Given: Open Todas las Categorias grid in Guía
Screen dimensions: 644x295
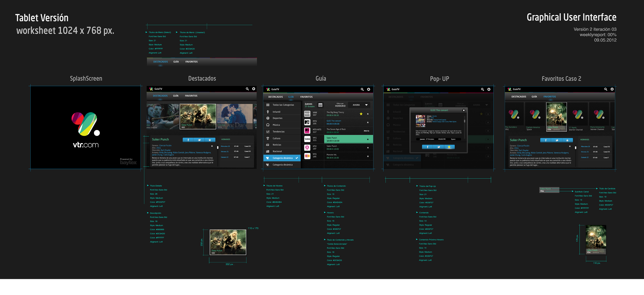Looking at the screenshot, I should tap(283, 105).
